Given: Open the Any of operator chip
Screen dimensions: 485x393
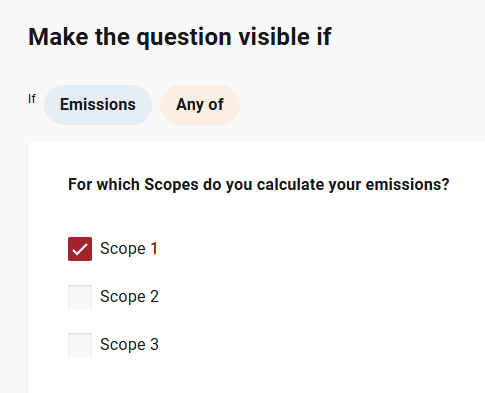Looking at the screenshot, I should pyautogui.click(x=200, y=105).
